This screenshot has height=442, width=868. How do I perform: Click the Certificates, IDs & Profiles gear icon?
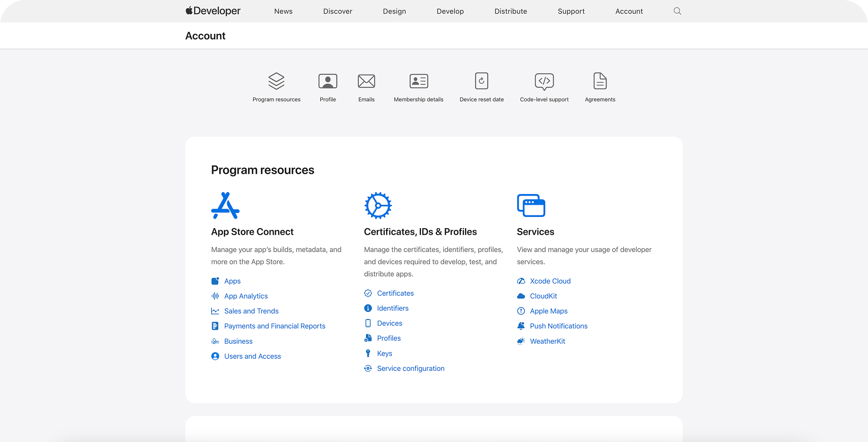click(x=378, y=205)
